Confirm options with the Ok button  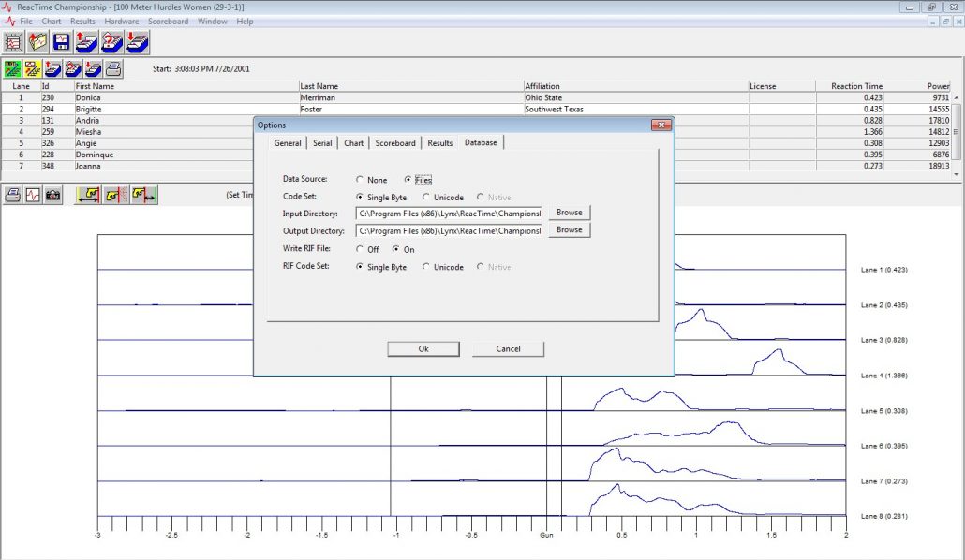(x=423, y=348)
